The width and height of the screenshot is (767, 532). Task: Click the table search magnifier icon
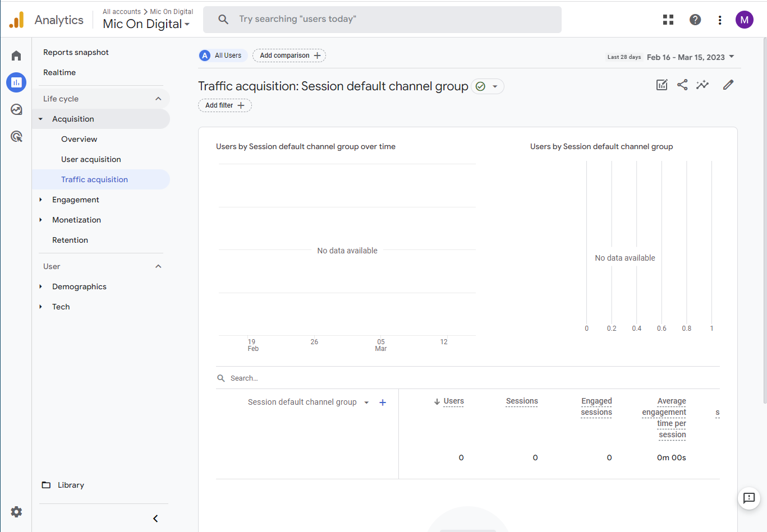[221, 378]
